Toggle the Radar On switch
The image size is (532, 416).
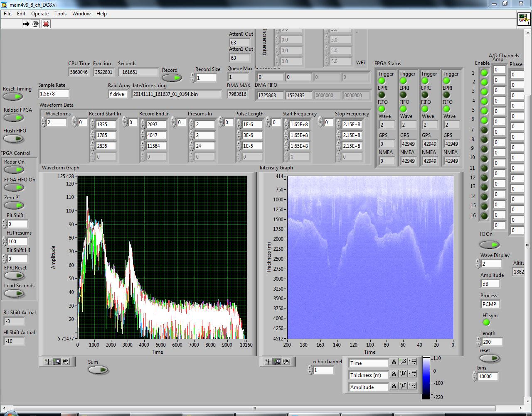(14, 170)
